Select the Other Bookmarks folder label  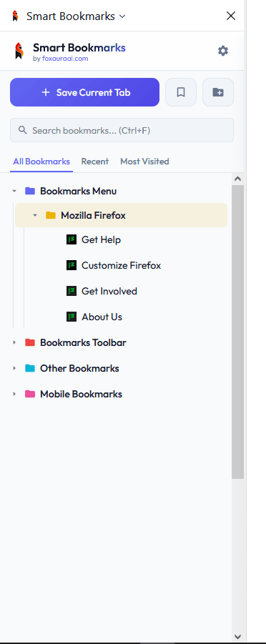pos(79,368)
